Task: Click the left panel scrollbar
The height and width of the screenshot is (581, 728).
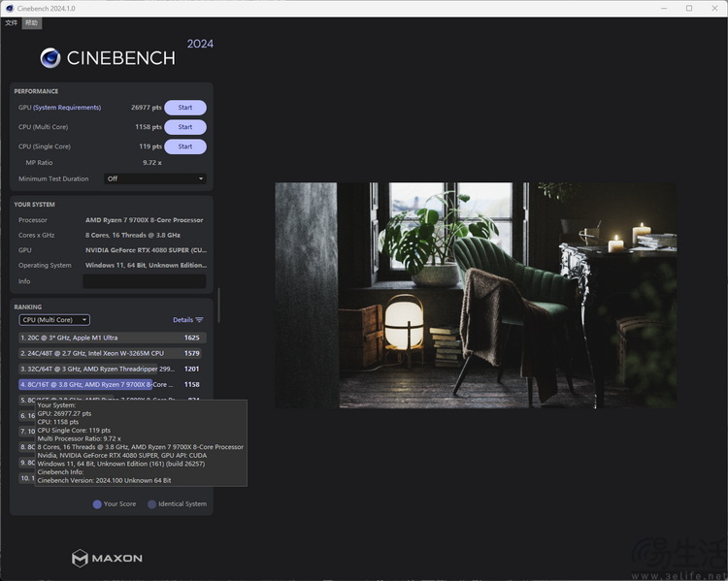Action: [218, 305]
